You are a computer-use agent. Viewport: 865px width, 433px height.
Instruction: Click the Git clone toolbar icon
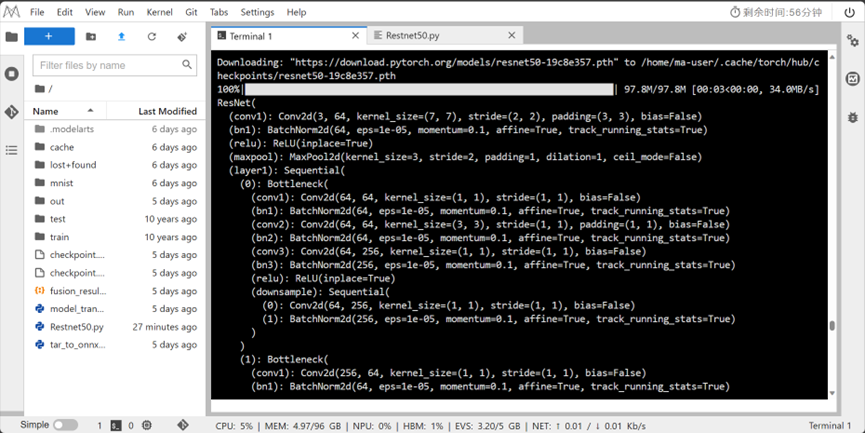tap(182, 36)
